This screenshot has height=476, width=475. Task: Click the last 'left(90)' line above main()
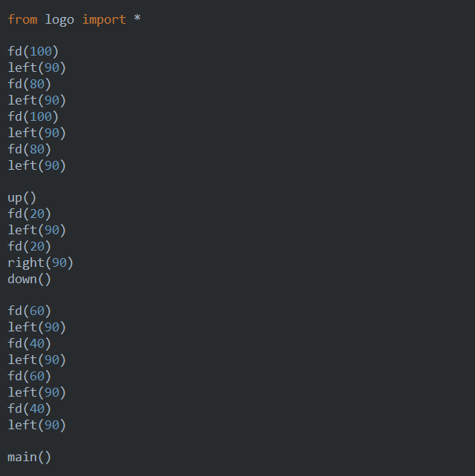tap(37, 425)
